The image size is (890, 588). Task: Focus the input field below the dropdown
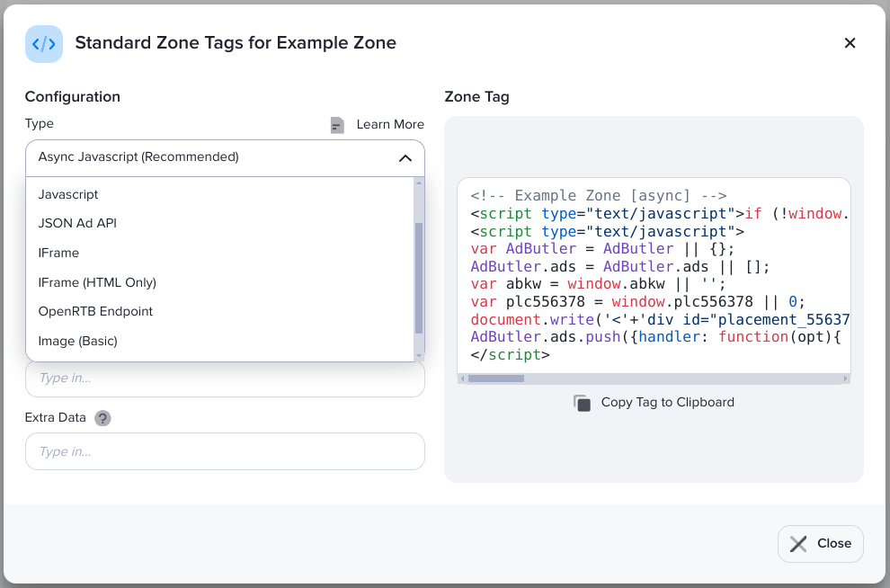(x=225, y=379)
